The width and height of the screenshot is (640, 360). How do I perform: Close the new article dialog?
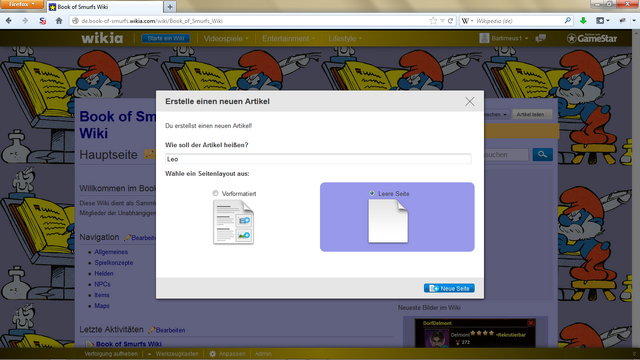click(469, 101)
